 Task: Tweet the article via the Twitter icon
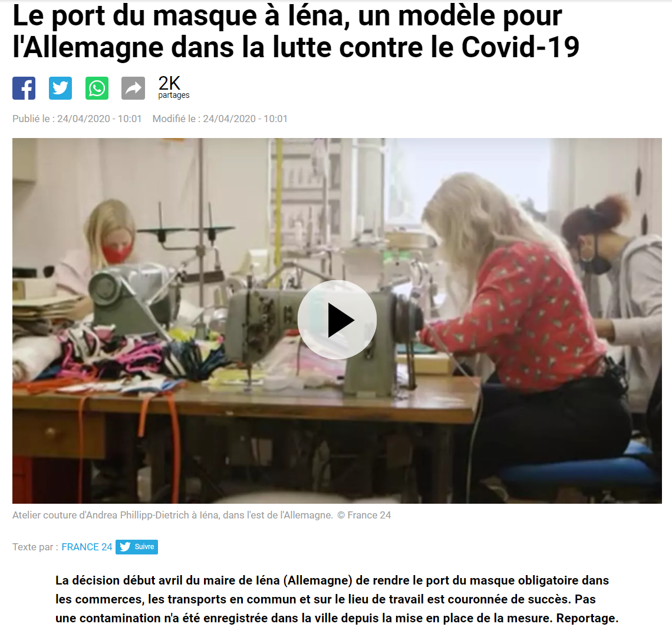pos(61,88)
